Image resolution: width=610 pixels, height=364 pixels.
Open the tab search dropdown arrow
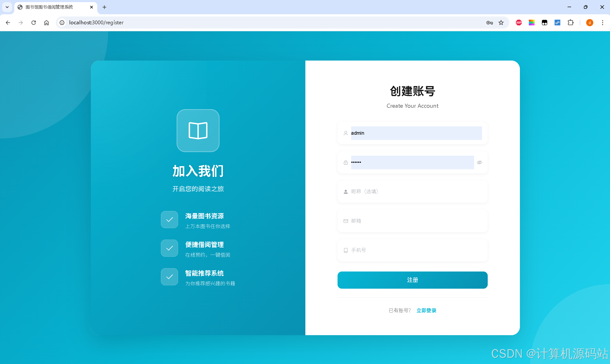7,7
